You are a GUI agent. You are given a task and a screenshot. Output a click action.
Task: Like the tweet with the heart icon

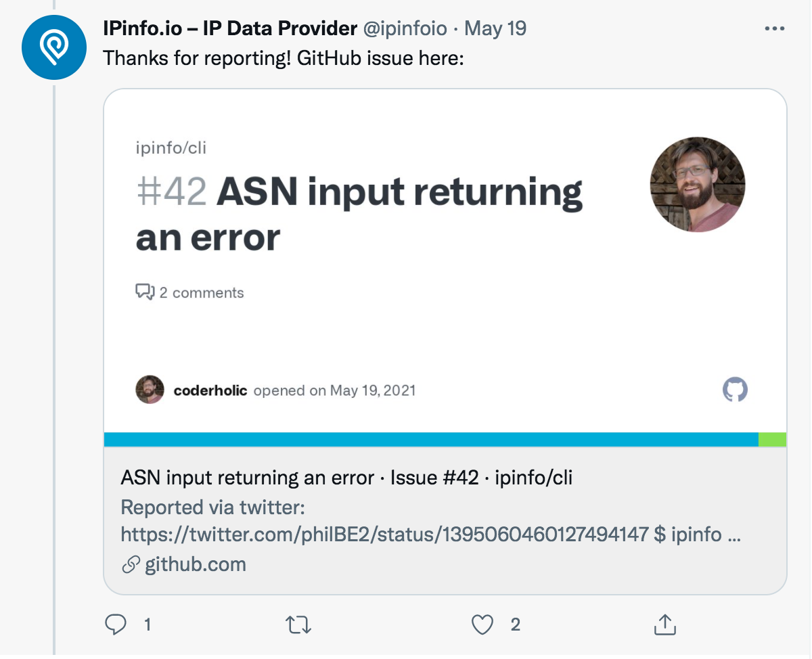point(482,624)
